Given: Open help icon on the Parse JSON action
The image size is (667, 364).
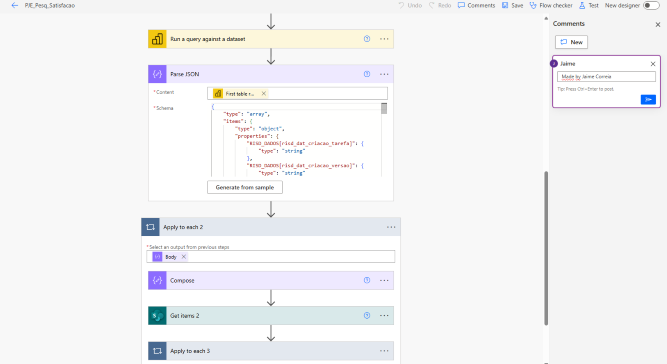Looking at the screenshot, I should [x=367, y=74].
